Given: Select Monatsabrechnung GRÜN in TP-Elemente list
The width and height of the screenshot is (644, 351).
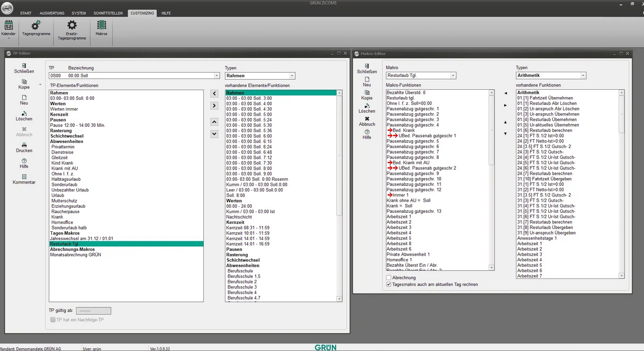Looking at the screenshot, I should coord(76,255).
